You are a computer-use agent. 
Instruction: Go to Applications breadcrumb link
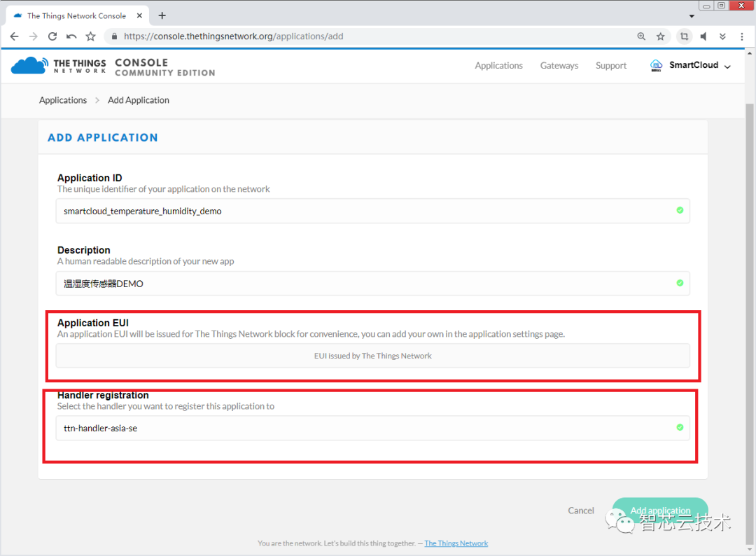point(63,100)
